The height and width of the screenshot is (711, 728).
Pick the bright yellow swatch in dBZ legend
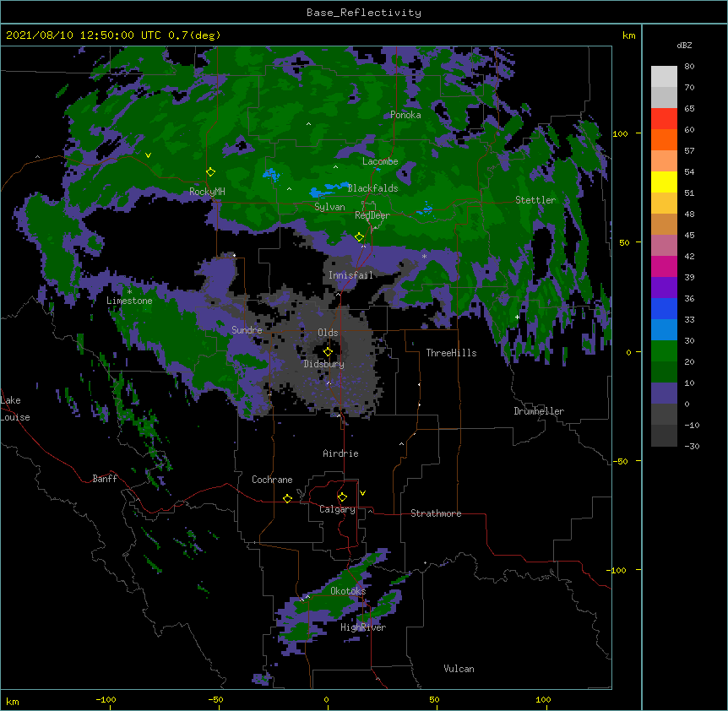click(664, 182)
